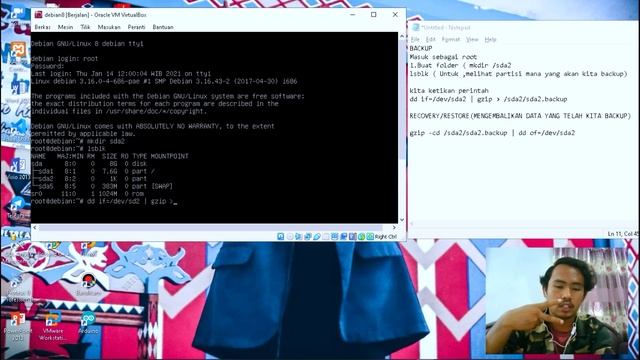Close the debian8 VirtualBox window
This screenshot has width=640, height=360.
(395, 15)
